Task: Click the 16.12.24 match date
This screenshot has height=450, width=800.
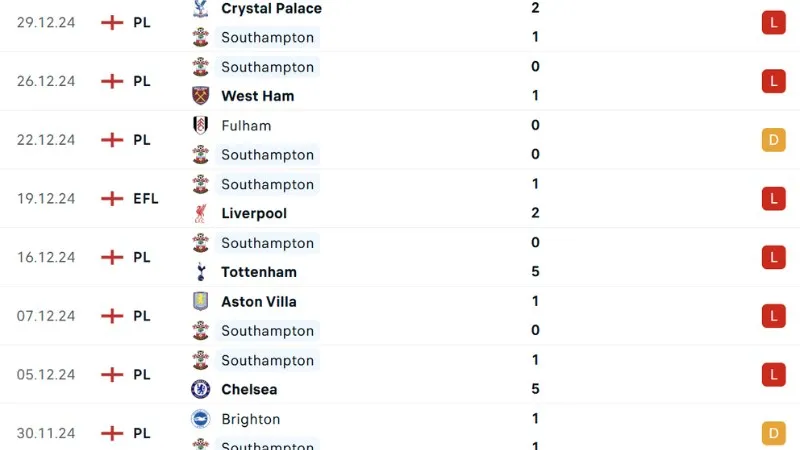Action: 46,257
